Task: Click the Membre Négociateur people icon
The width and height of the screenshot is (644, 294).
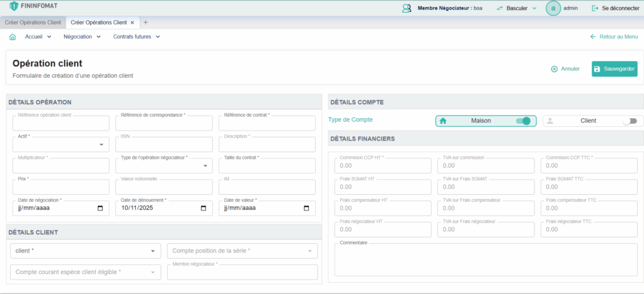Action: 406,8
